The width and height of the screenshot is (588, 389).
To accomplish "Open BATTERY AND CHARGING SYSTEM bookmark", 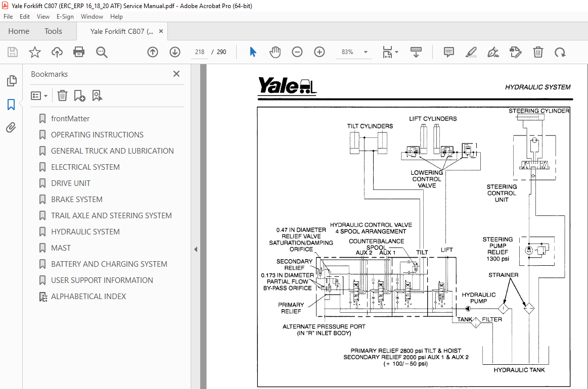I will [109, 264].
